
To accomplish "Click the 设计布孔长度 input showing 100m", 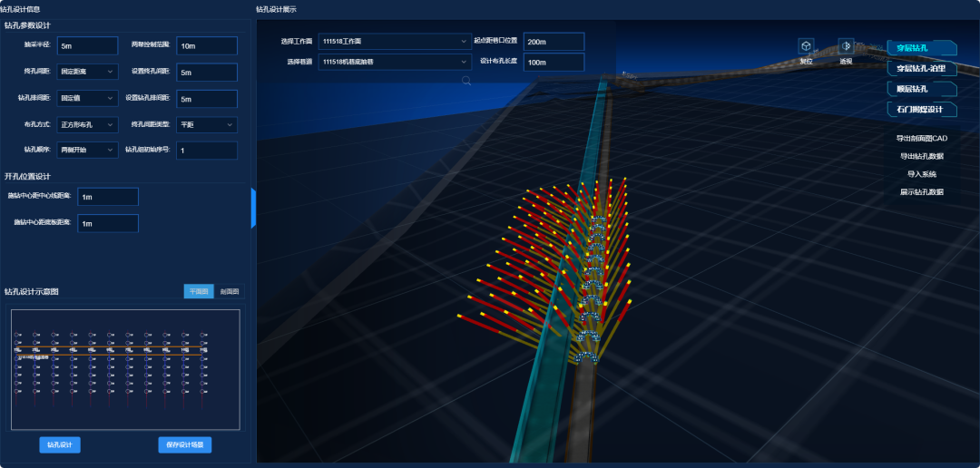I will [554, 62].
